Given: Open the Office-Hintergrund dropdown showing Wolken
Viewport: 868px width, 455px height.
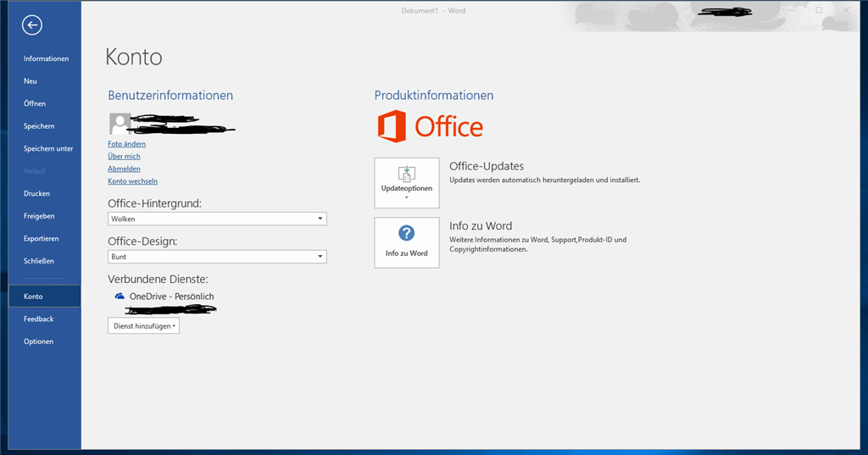Looking at the screenshot, I should coord(217,219).
